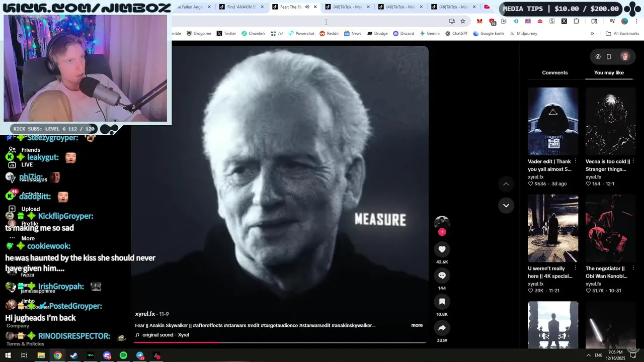The height and width of the screenshot is (362, 644).
Task: Close the 'Fear: The Ri' tab
Action: point(315,7)
